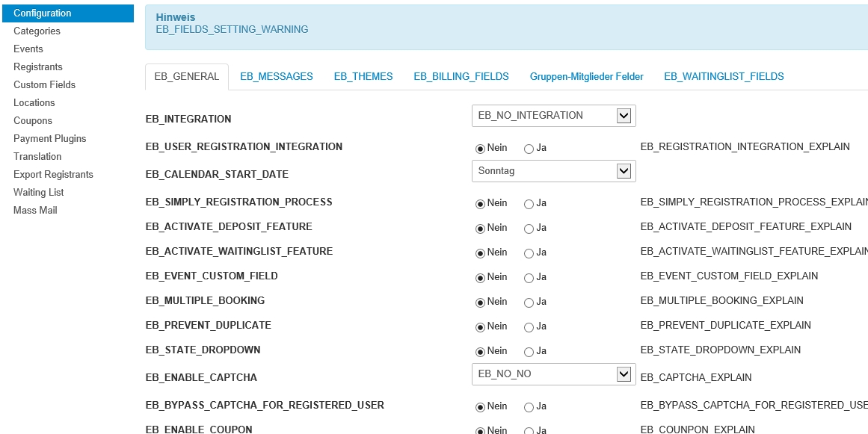The height and width of the screenshot is (434, 868).
Task: Go to the EB_WAITINGLIST_FIELDS tab
Action: [x=724, y=76]
